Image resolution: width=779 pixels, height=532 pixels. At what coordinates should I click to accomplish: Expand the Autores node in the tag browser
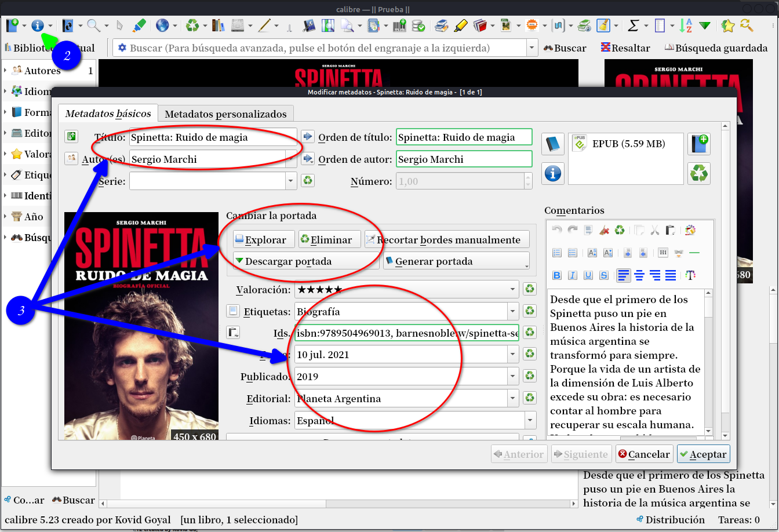tap(5, 71)
